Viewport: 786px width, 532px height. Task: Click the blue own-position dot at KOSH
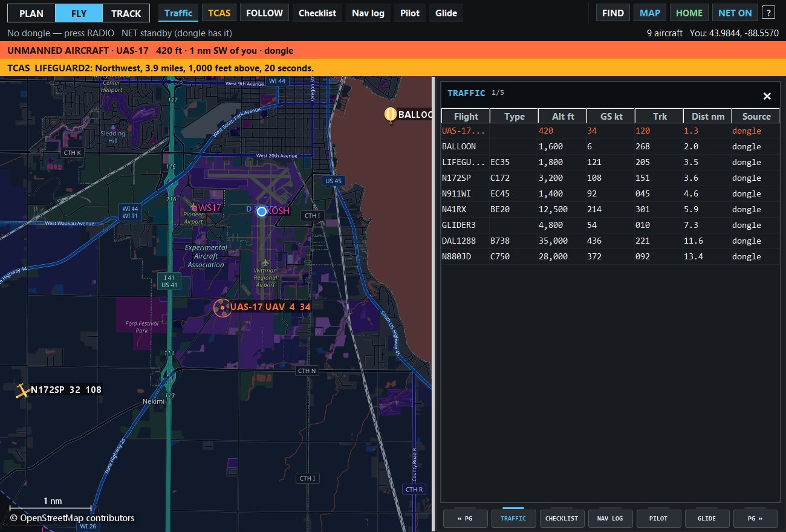262,211
